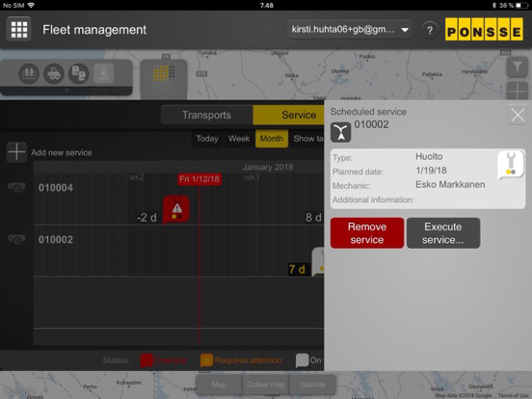
Task: Click the machine icon beside 010002
Action: (x=16, y=239)
